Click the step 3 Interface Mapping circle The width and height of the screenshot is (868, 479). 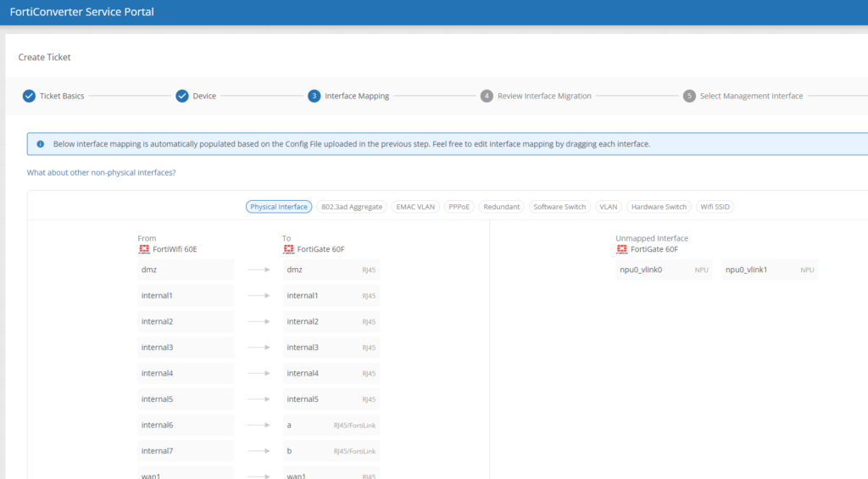pos(314,96)
